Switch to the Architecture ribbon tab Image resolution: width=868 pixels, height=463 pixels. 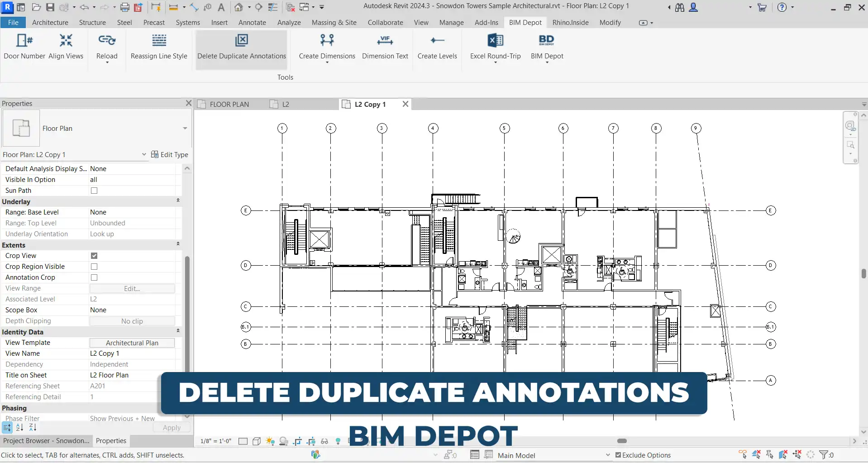click(x=50, y=23)
